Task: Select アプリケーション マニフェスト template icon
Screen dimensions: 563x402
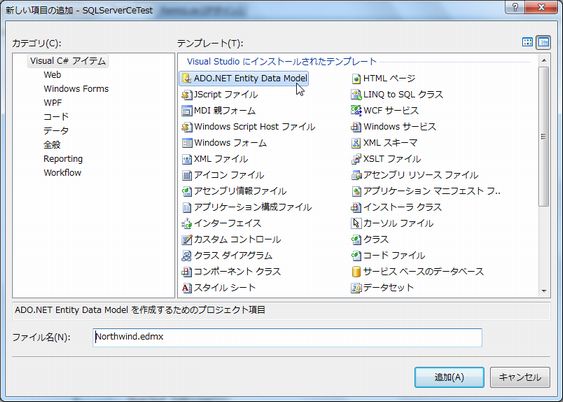Action: tap(356, 191)
